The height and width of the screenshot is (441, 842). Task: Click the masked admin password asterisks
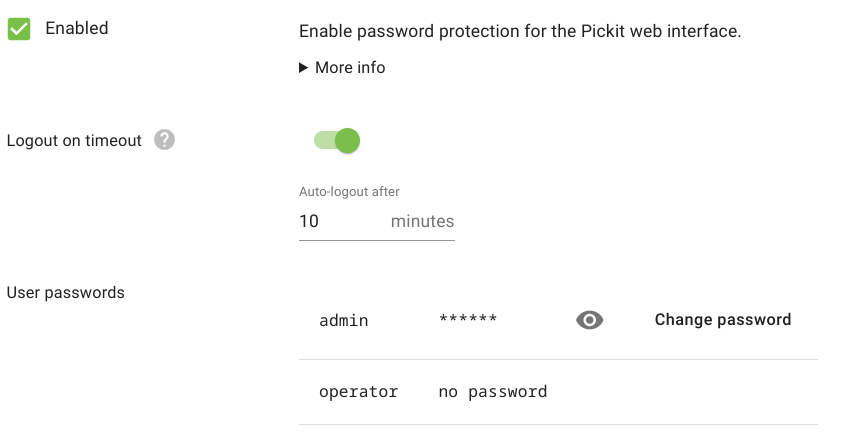pyautogui.click(x=468, y=320)
